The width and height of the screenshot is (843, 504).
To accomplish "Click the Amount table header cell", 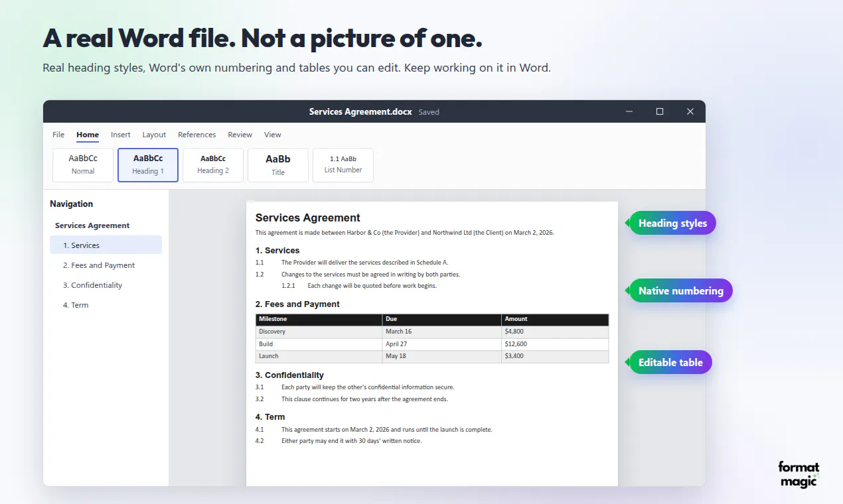I will tap(555, 320).
